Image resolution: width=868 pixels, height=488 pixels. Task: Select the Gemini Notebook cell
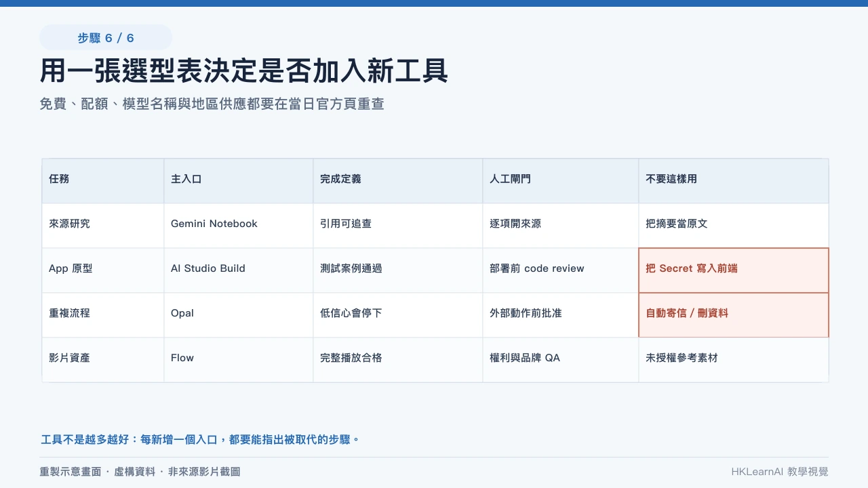(239, 226)
